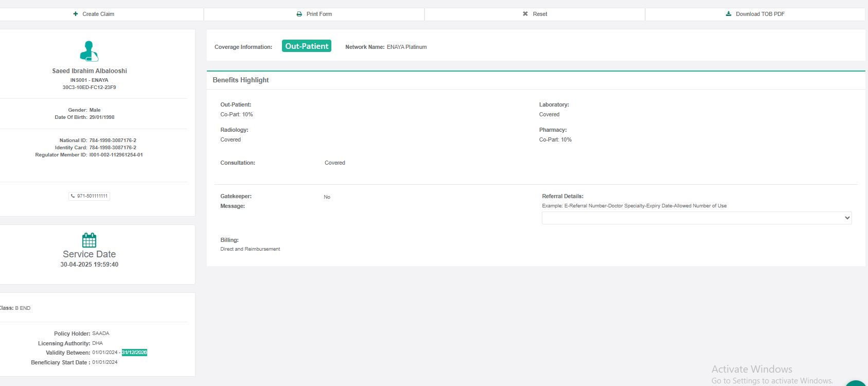Click the Out-Patient coverage badge
The height and width of the screenshot is (386, 868).
click(307, 46)
